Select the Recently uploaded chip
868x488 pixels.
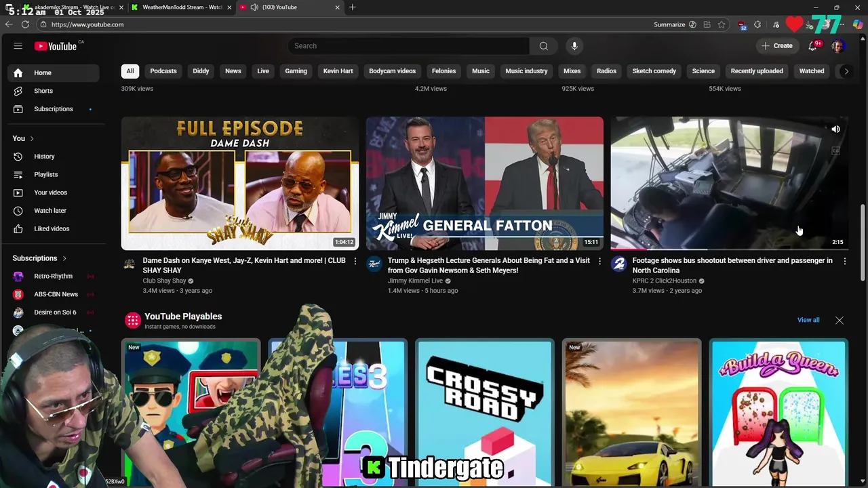point(757,71)
